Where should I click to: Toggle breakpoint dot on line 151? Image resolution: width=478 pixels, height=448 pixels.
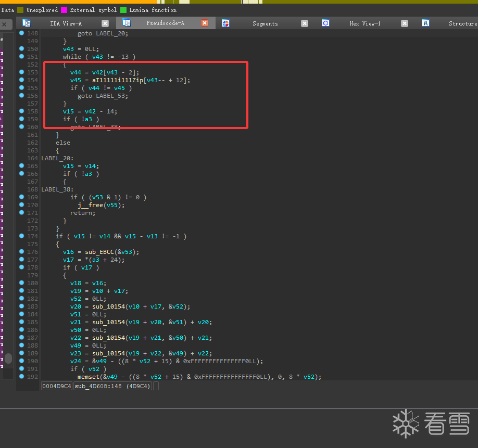pos(22,56)
